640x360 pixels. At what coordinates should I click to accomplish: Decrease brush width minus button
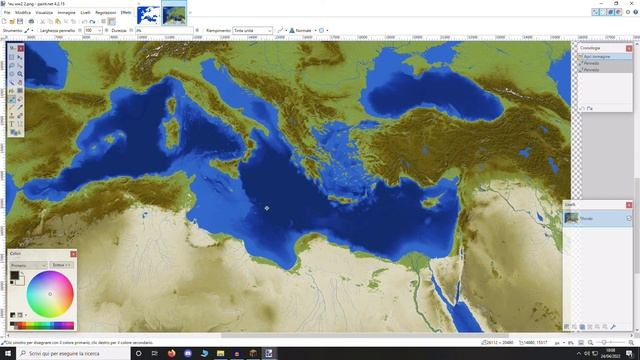coord(80,31)
